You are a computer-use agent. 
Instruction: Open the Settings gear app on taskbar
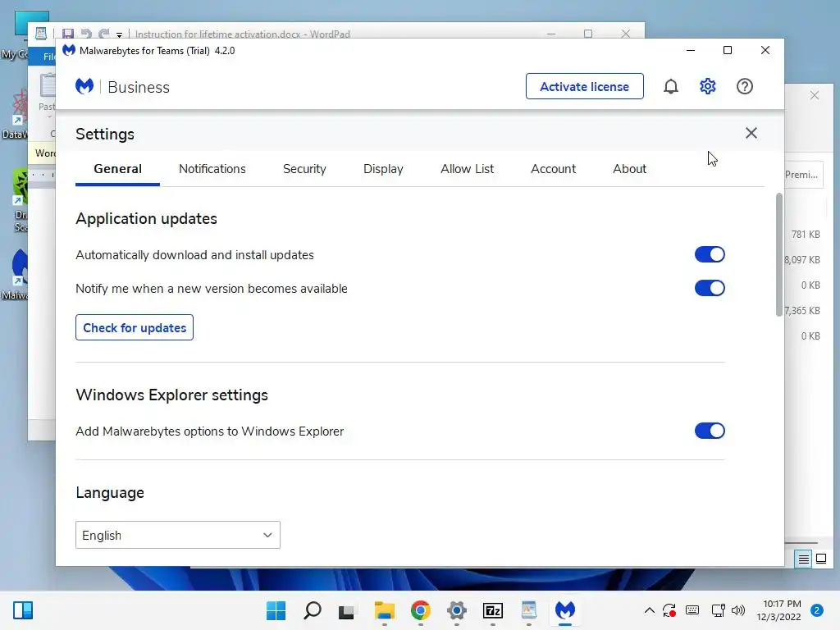click(x=456, y=610)
